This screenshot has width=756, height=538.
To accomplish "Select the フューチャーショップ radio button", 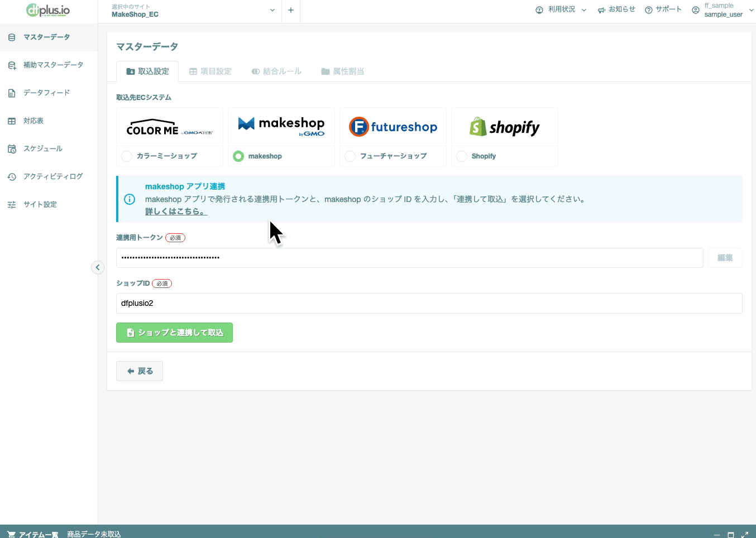I will 350,156.
